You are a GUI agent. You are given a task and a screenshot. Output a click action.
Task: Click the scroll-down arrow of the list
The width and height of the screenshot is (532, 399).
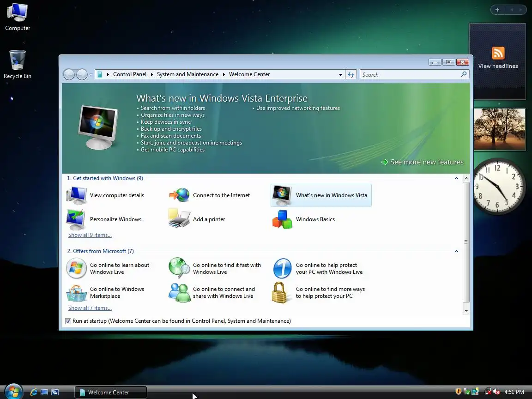tap(466, 311)
